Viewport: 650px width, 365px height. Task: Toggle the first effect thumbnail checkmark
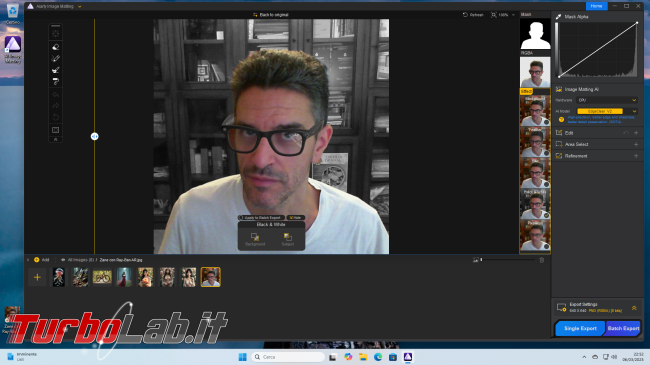(546, 122)
